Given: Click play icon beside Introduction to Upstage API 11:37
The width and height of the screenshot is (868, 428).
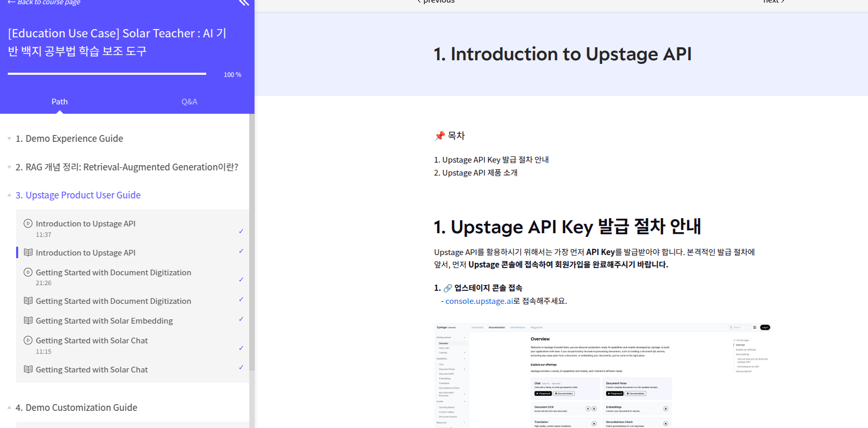Looking at the screenshot, I should pyautogui.click(x=28, y=223).
